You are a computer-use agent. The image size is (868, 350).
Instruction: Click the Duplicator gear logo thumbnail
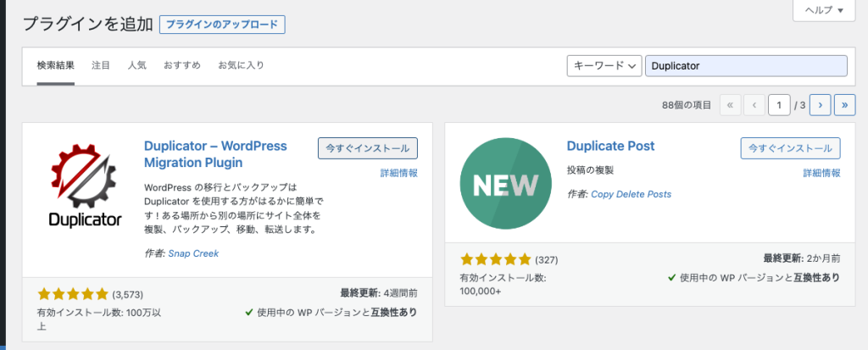[x=84, y=186]
